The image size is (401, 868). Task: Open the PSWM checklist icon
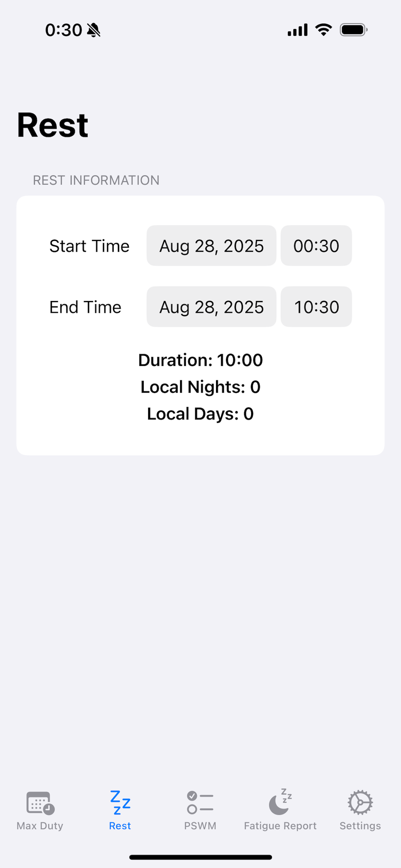pyautogui.click(x=200, y=803)
